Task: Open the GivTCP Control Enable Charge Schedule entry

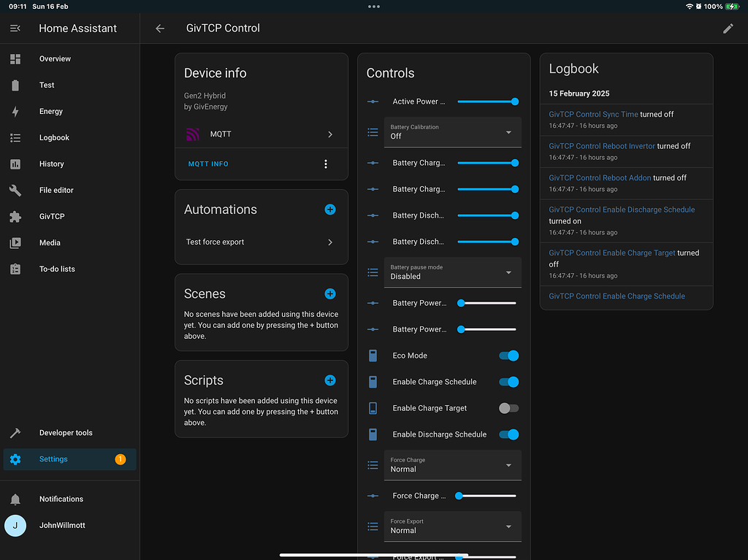Action: 617,296
